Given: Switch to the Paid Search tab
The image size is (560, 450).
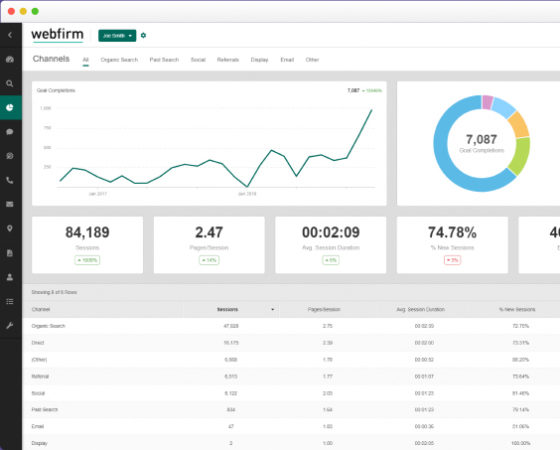Looking at the screenshot, I should (164, 60).
